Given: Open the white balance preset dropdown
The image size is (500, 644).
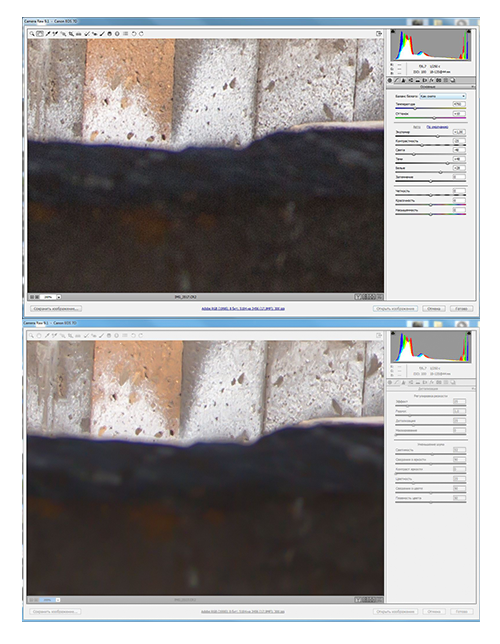Looking at the screenshot, I should 442,96.
